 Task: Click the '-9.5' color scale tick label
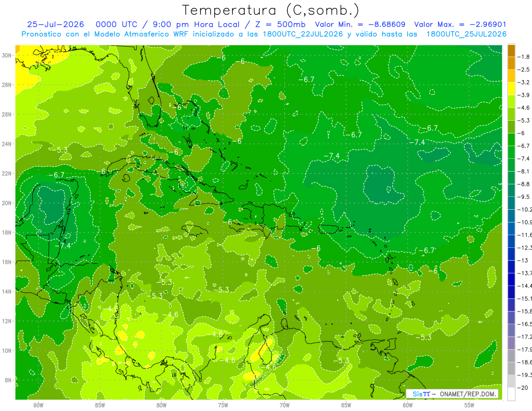(524, 197)
